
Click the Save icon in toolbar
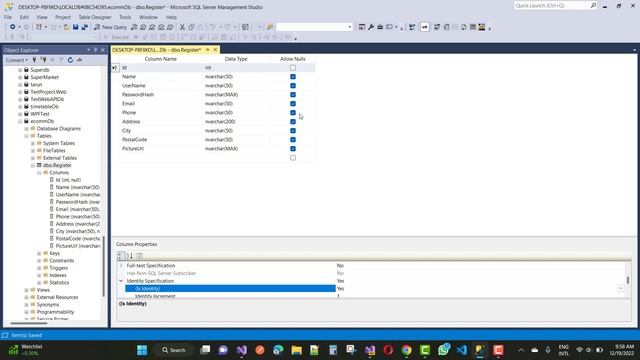pyautogui.click(x=76, y=27)
